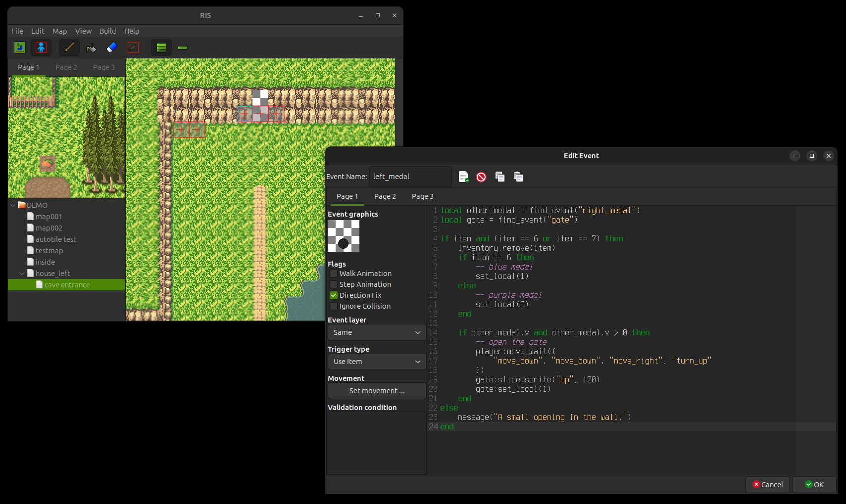Screen dimensions: 846x504
Task: Click the map001 file icon
Action: (31, 216)
